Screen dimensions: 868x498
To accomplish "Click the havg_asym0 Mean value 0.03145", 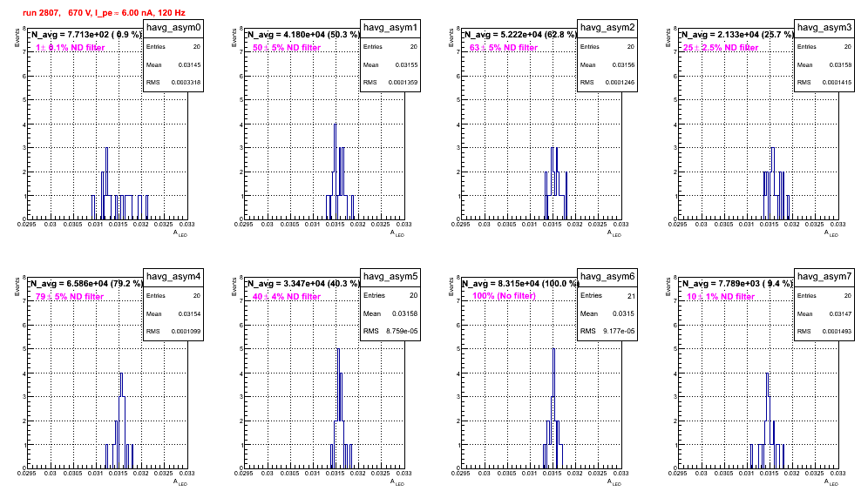I will click(x=189, y=64).
